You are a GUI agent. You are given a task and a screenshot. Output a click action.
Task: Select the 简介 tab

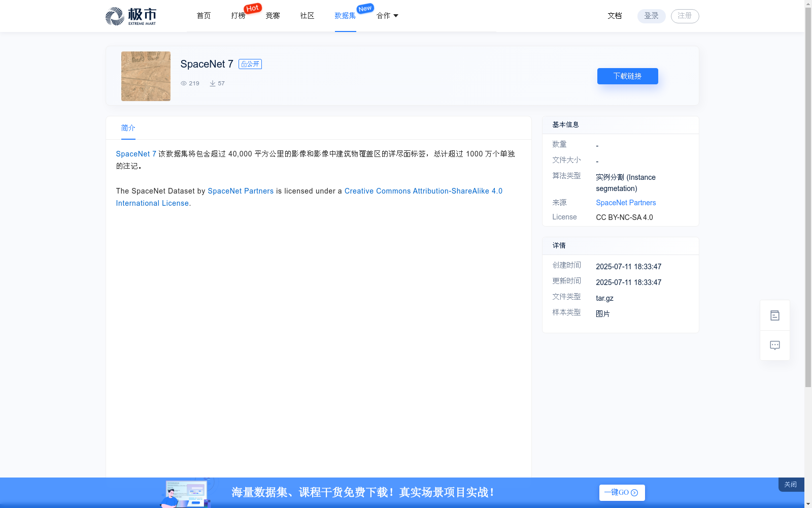[128, 128]
